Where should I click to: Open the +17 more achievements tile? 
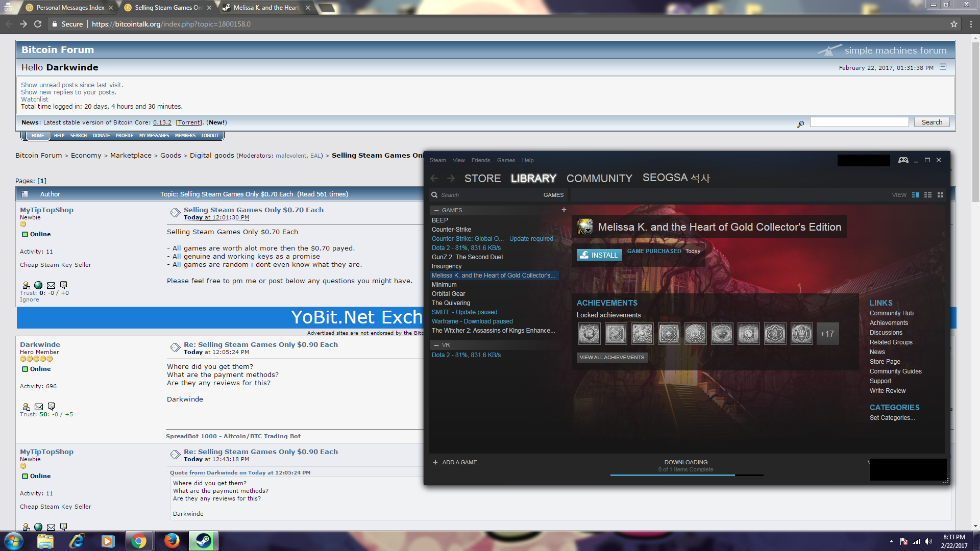pos(827,334)
